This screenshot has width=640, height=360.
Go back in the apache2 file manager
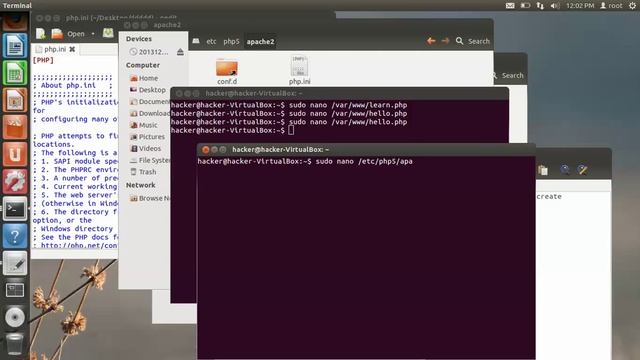pyautogui.click(x=431, y=41)
